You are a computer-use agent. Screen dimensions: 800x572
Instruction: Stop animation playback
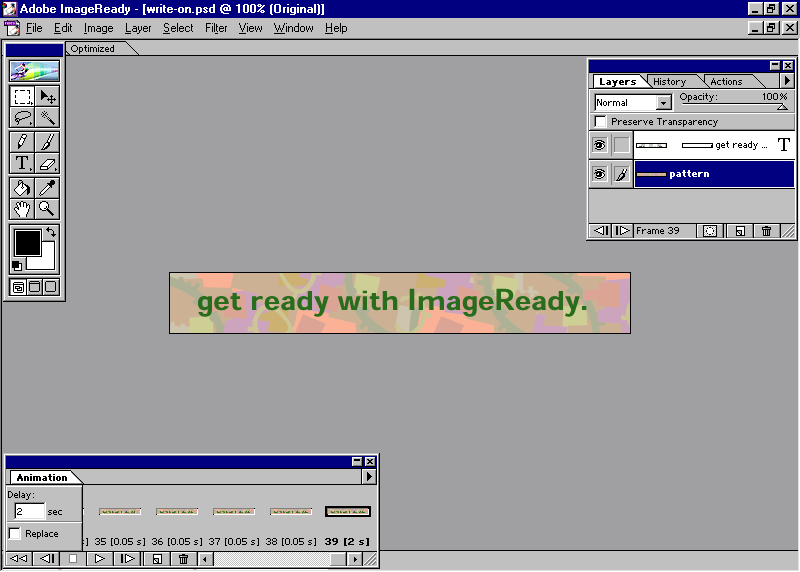[73, 559]
